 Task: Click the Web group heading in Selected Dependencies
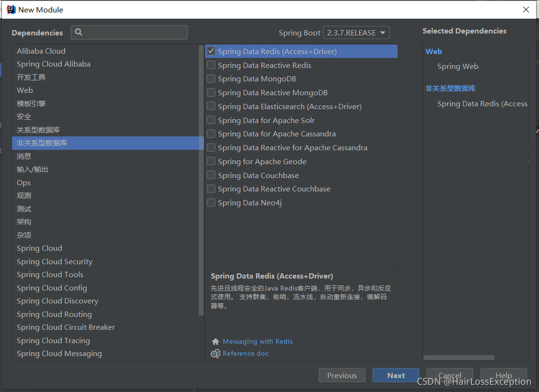point(434,52)
